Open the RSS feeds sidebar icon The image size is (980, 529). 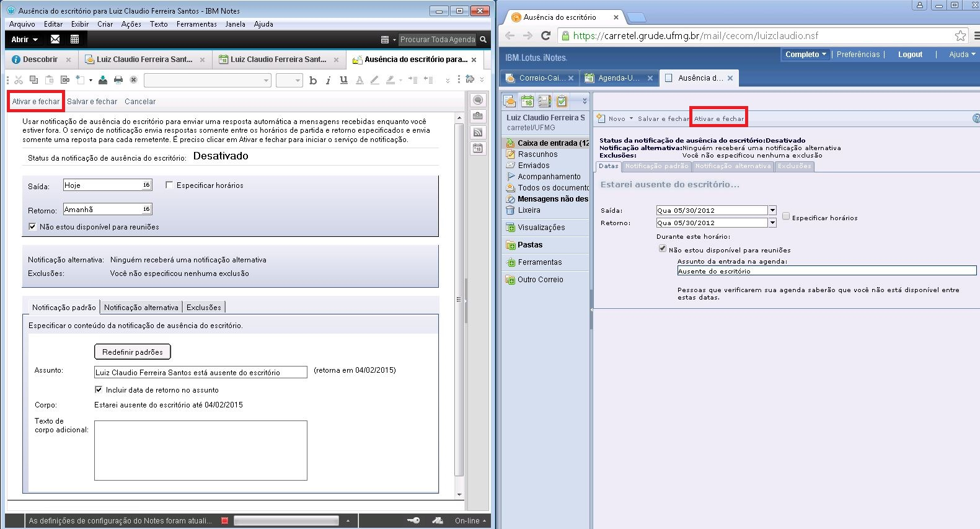click(478, 132)
